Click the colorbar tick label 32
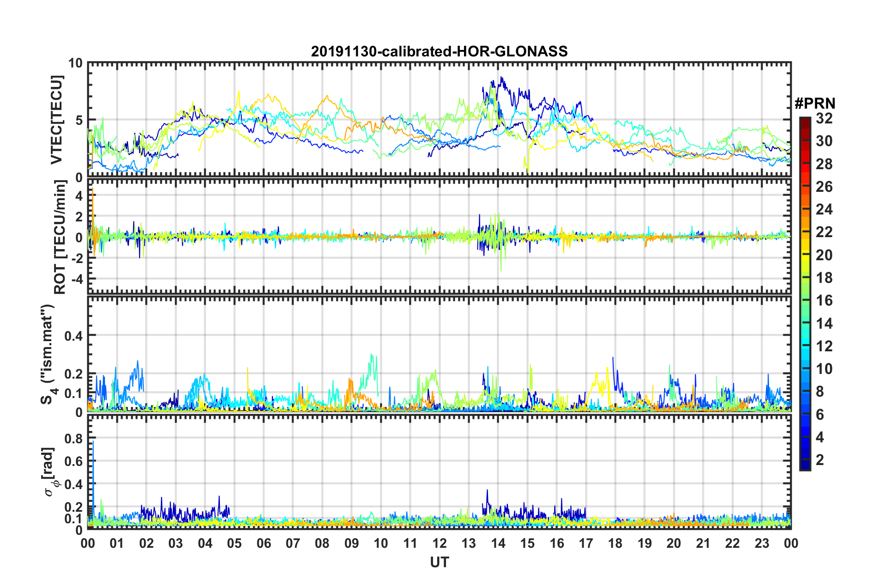The image size is (879, 588). coord(824,118)
